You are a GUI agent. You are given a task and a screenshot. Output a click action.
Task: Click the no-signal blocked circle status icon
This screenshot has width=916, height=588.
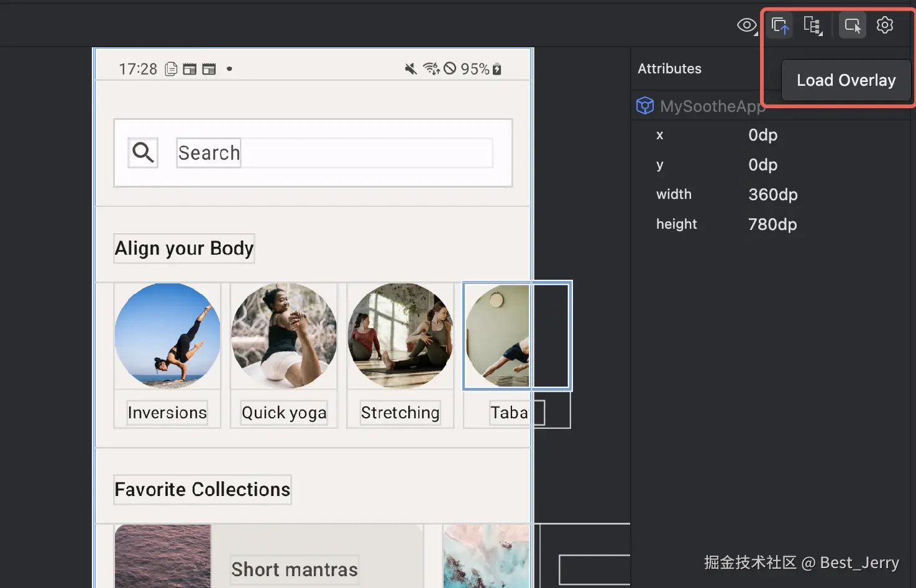tap(450, 68)
